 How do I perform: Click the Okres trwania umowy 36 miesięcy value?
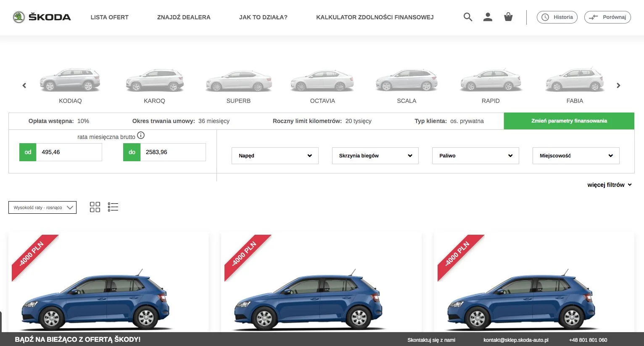214,121
